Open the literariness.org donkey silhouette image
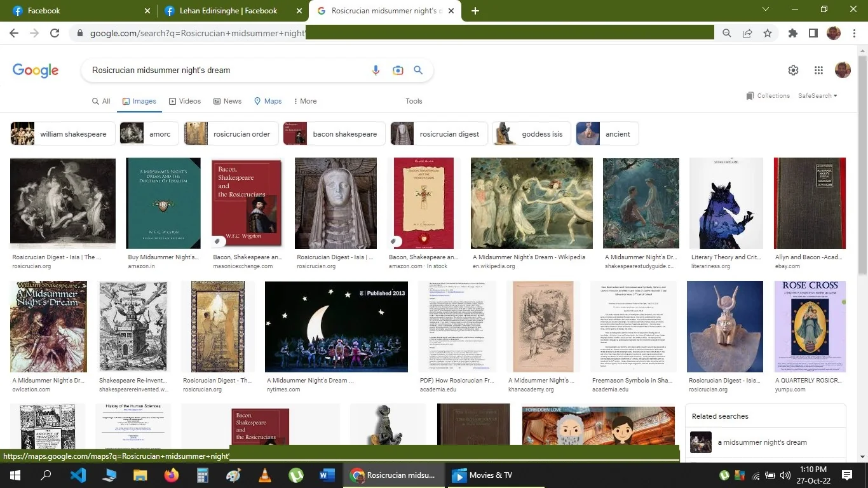This screenshot has width=868, height=488. pyautogui.click(x=726, y=203)
